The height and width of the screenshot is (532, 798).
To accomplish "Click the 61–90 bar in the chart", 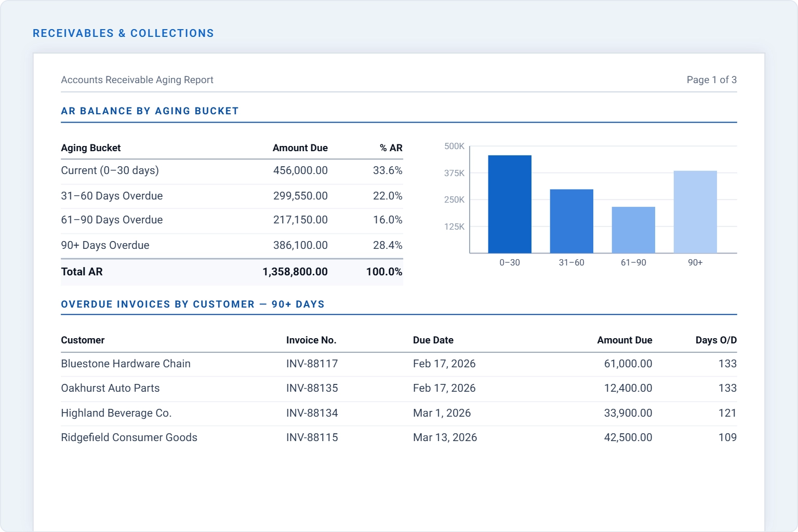I will coord(633,230).
